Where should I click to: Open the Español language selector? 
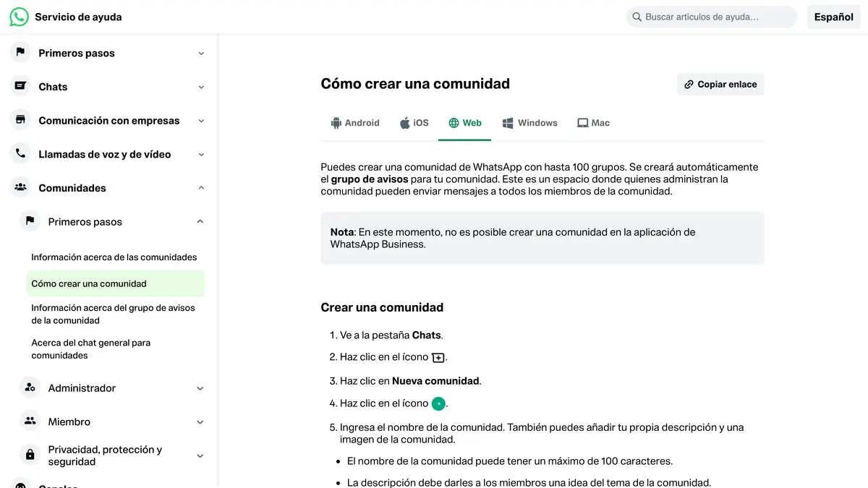click(834, 17)
